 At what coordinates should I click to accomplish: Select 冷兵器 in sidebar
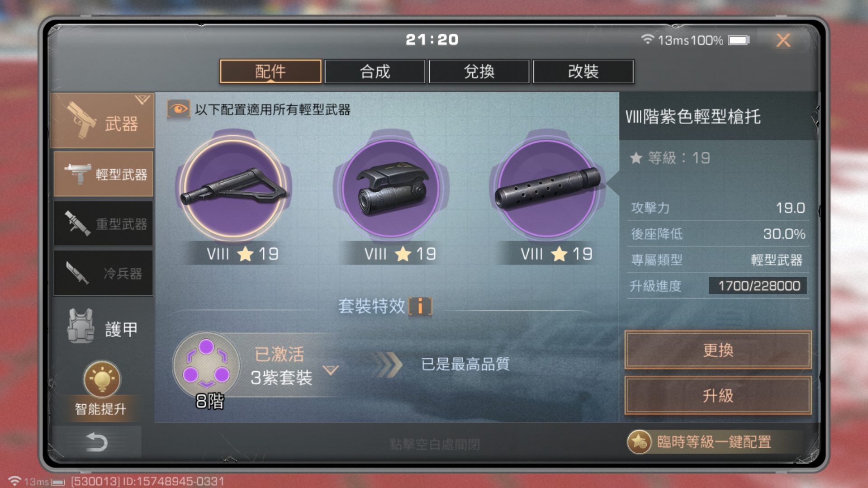click(x=103, y=273)
